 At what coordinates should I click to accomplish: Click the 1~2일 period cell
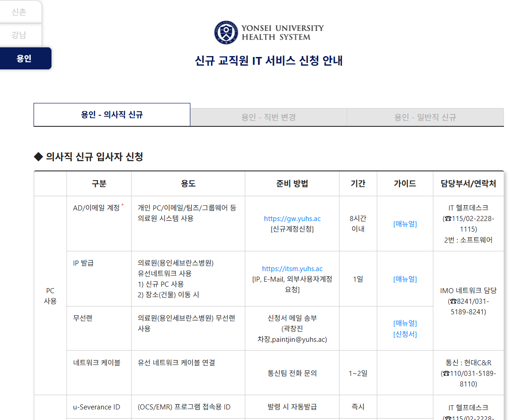(358, 373)
